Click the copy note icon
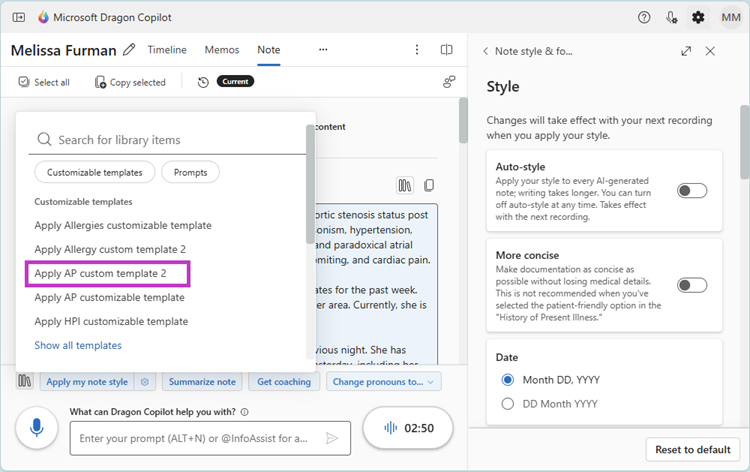This screenshot has width=750, height=472. (x=428, y=185)
